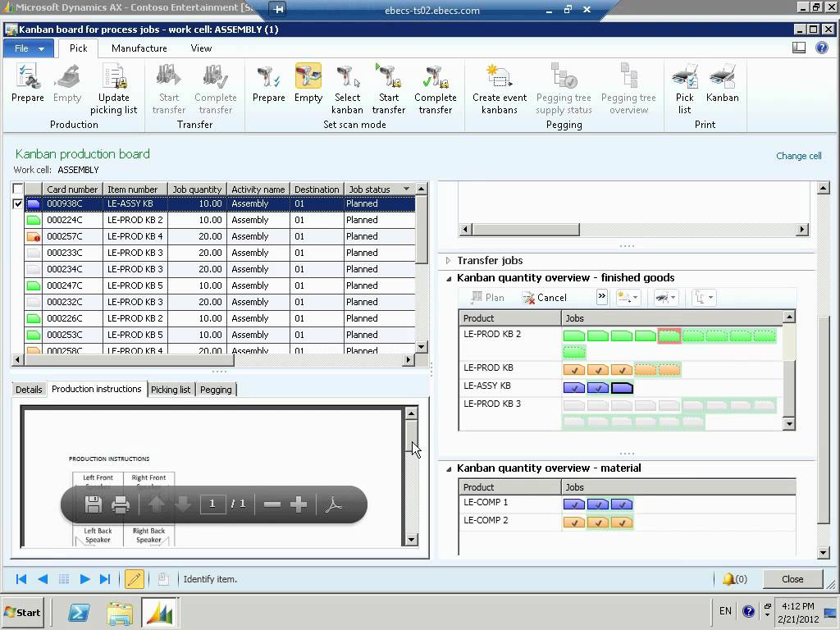Open the Picking list tab
The width and height of the screenshot is (840, 630).
pos(171,390)
